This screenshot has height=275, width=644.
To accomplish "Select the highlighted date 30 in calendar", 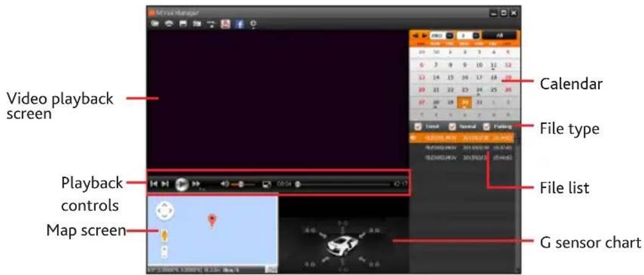I will click(465, 102).
